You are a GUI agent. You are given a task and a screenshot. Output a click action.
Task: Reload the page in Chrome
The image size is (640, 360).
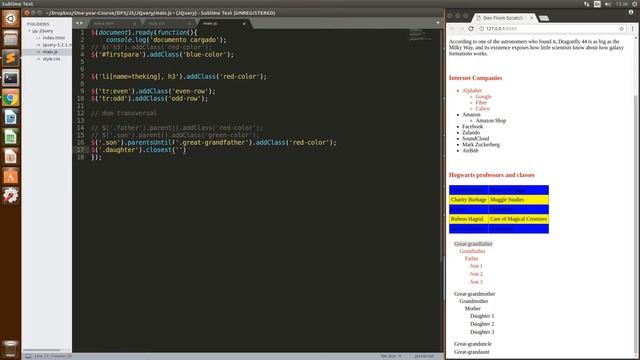click(x=471, y=29)
